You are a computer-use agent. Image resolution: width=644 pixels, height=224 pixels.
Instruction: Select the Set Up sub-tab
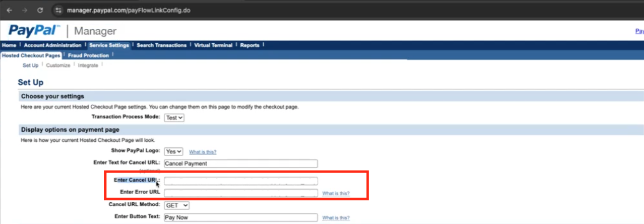(30, 65)
